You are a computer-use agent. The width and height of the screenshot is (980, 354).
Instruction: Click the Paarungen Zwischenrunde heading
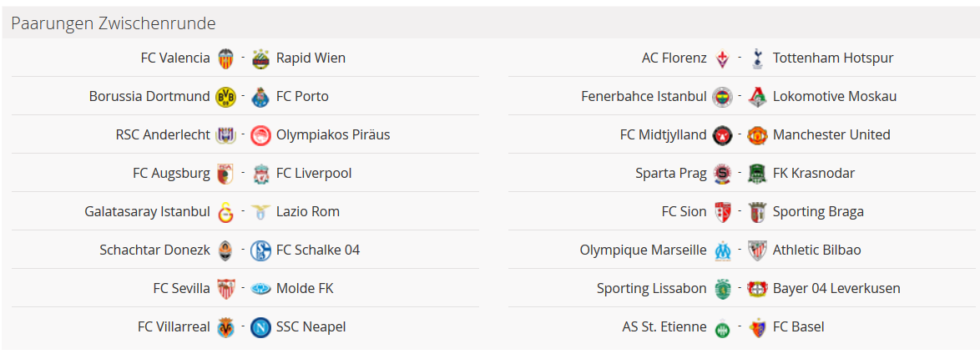tap(114, 23)
